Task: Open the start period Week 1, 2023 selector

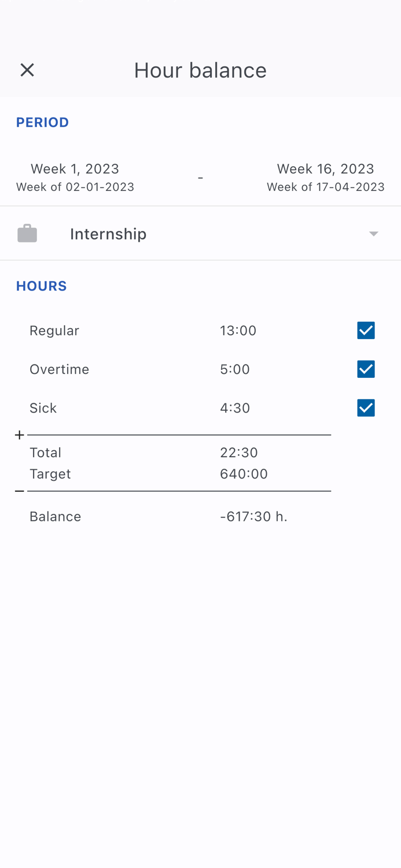Action: tap(75, 168)
